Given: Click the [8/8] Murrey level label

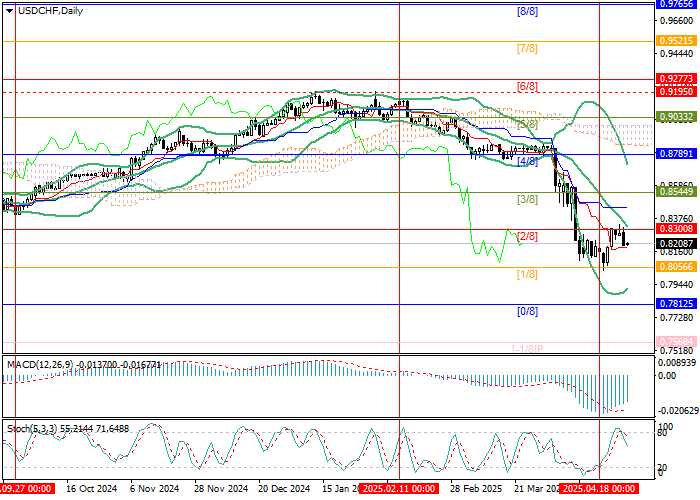Looking at the screenshot, I should click(x=527, y=11).
